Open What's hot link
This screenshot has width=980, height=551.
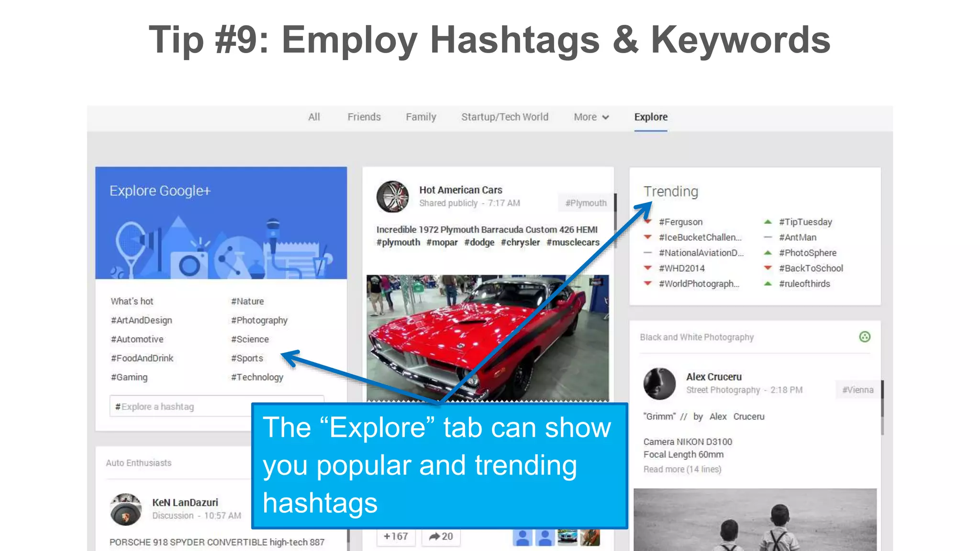pos(132,301)
